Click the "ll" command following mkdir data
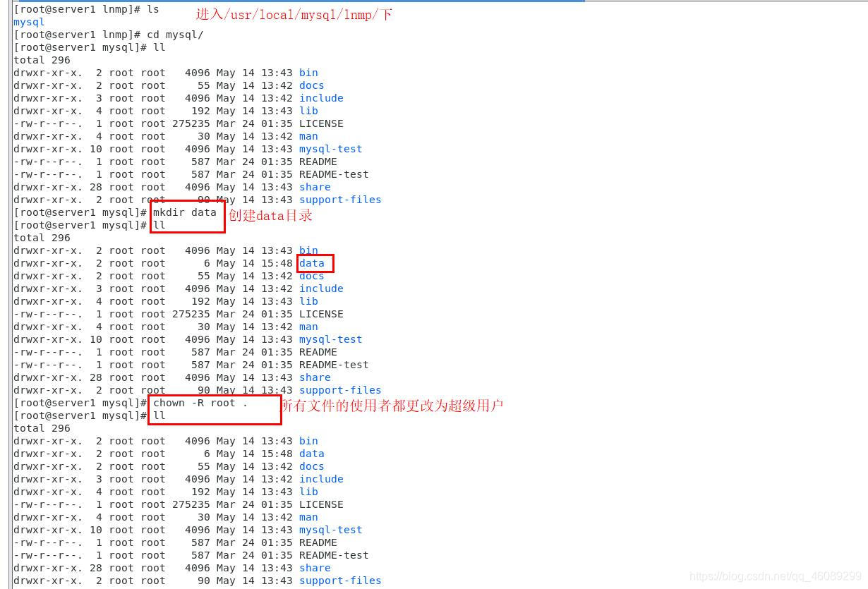The image size is (868, 589). 159,225
